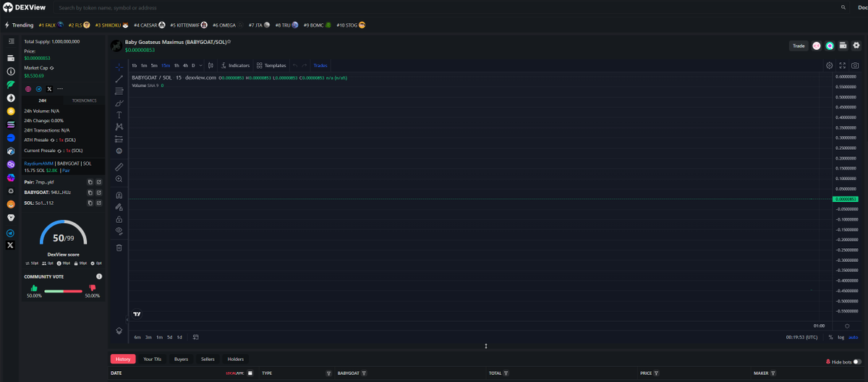Open the Indicators dialog
This screenshot has width=868, height=382.
click(x=236, y=65)
